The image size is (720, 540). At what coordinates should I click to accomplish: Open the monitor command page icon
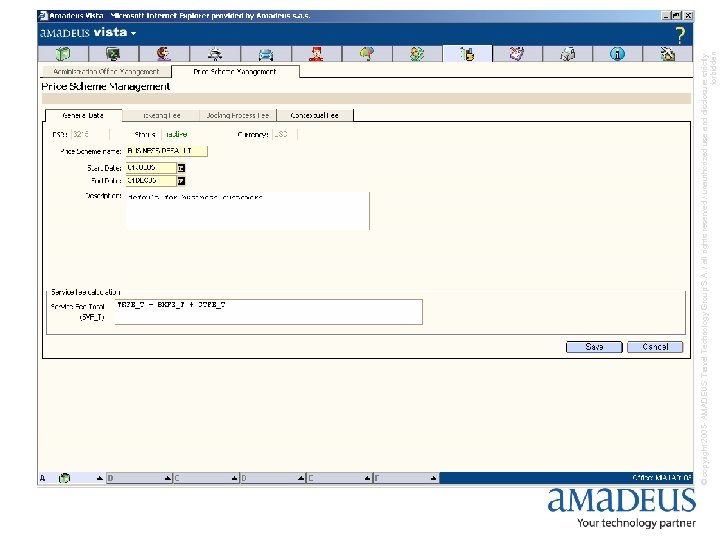(x=113, y=54)
